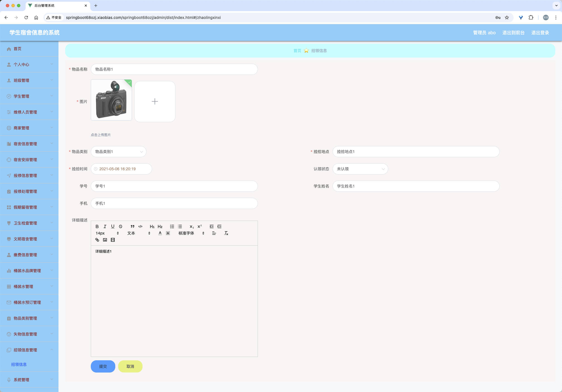Screen dimensions: 562x392
Task: Create an ordered numbered list
Action: point(172,226)
